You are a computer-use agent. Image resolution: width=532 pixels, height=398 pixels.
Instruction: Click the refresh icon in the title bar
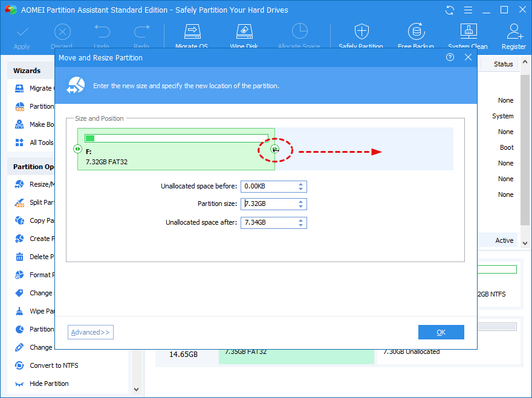(x=449, y=10)
